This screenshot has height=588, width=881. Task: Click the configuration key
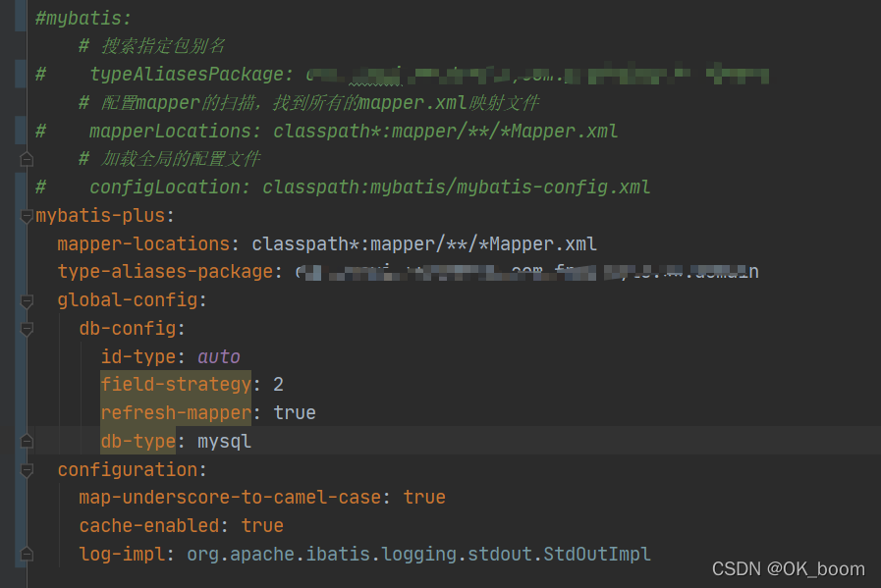pyautogui.click(x=126, y=469)
